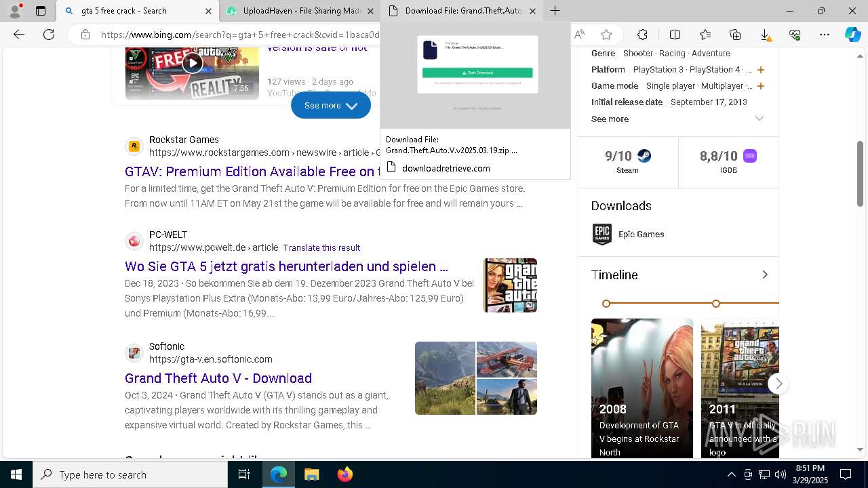View site information lock icon
Viewport: 868px width, 488px height.
pyautogui.click(x=85, y=35)
